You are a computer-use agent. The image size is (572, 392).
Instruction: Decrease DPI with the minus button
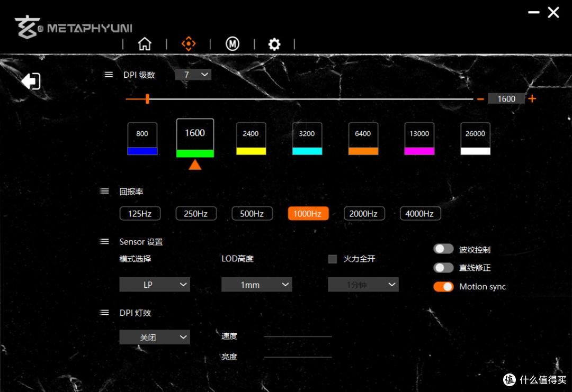pos(480,99)
